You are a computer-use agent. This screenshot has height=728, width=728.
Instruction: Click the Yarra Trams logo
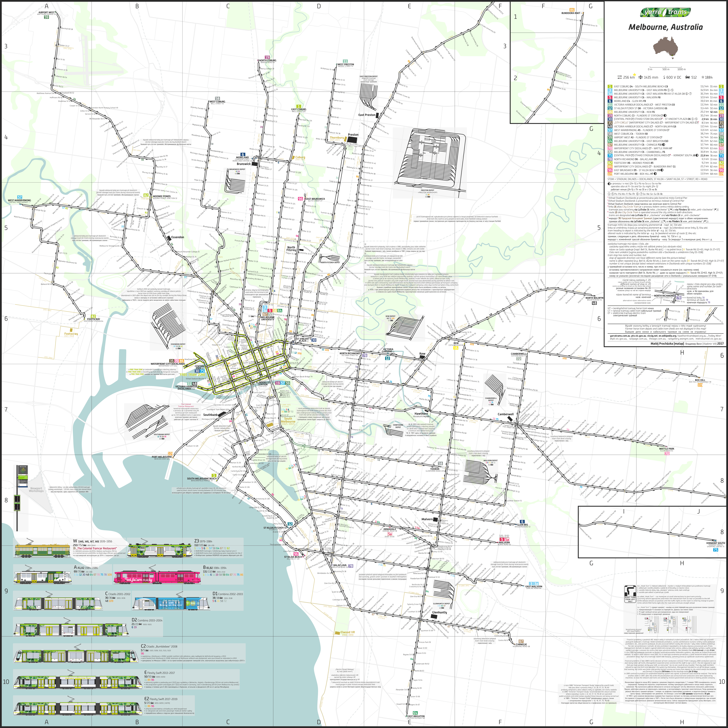point(665,12)
